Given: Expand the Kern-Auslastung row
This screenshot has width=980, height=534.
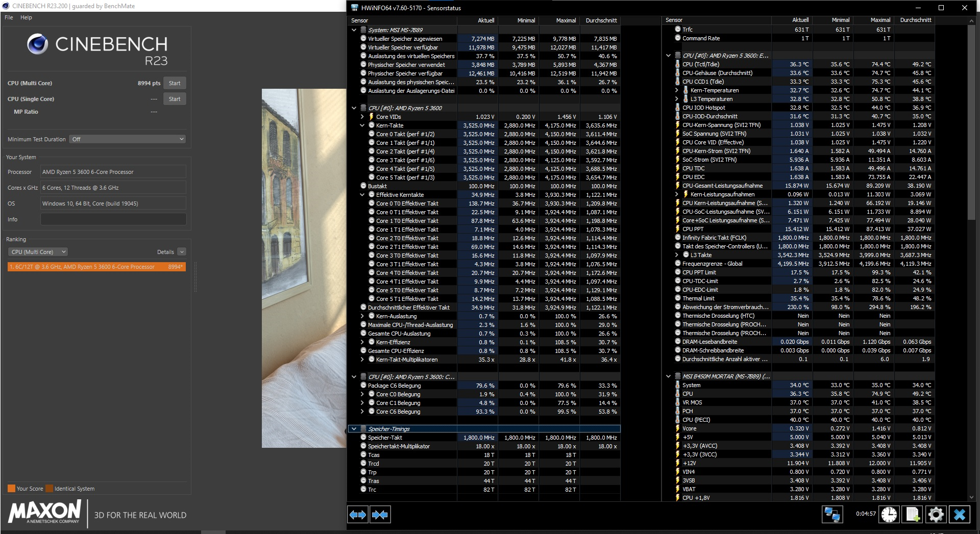Looking at the screenshot, I should (362, 316).
